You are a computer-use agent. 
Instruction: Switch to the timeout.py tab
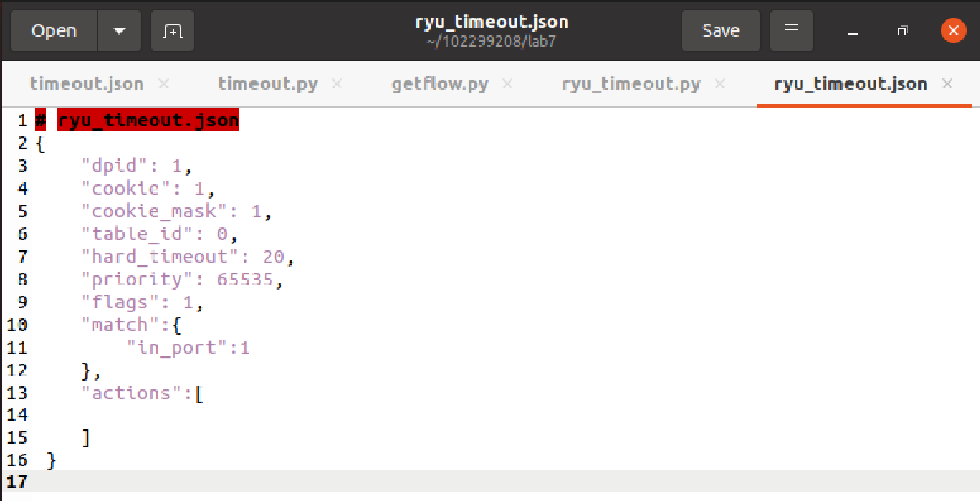coord(267,83)
